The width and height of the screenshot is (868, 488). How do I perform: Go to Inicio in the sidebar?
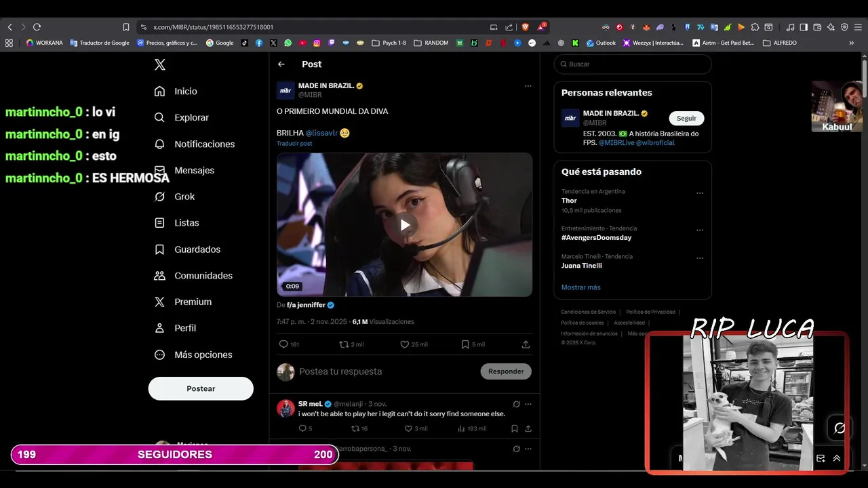(x=176, y=91)
